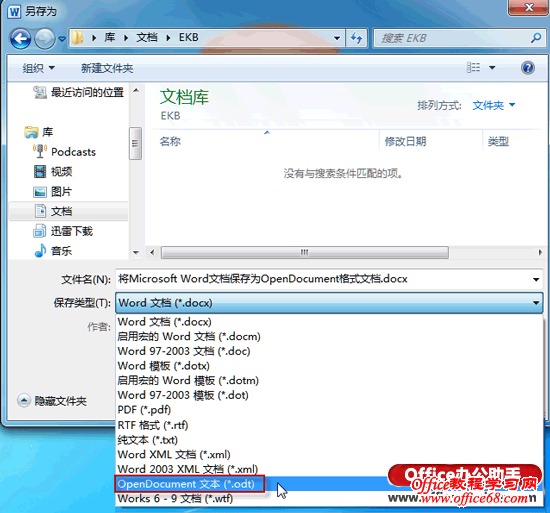Screen dimensions: 550x513
Task: Open the view options dropdown arrow
Action: [x=492, y=68]
